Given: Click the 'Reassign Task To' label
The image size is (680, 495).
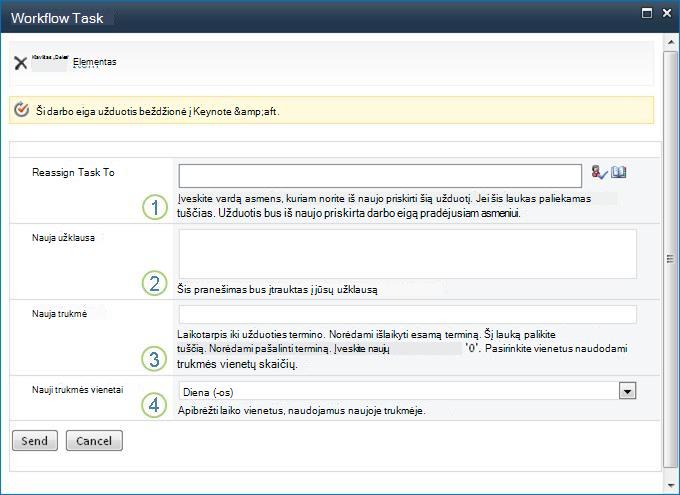Looking at the screenshot, I should [x=73, y=173].
